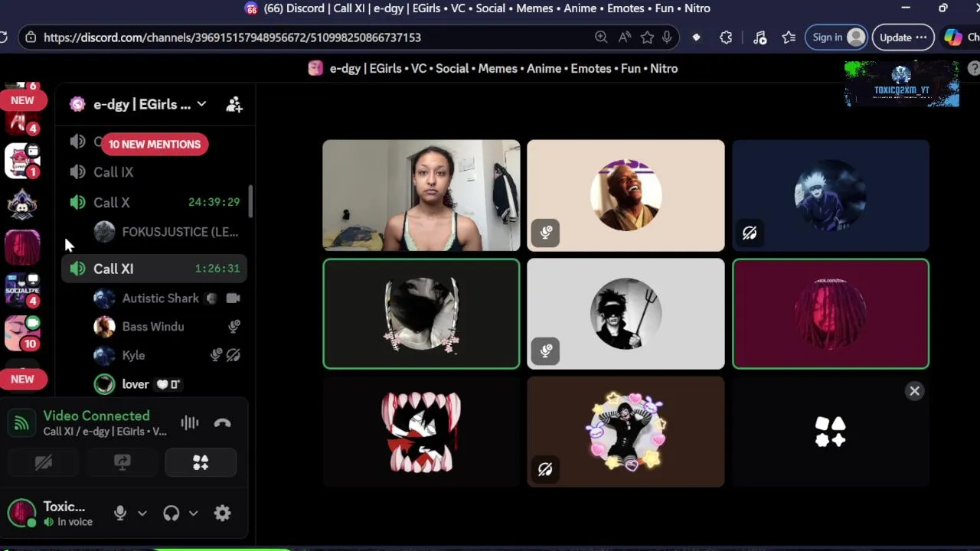Click mute icon on laughing man tile
Viewport: 980px width, 551px height.
click(x=546, y=233)
